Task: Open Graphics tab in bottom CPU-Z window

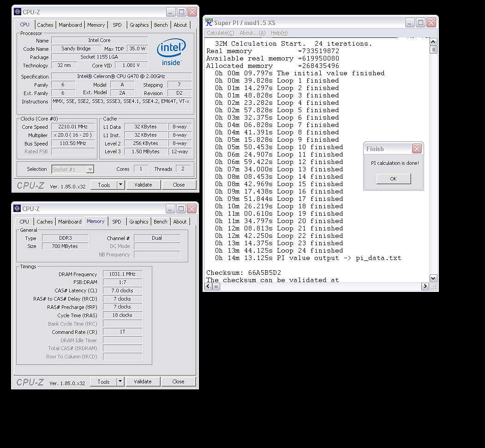Action: pos(138,222)
